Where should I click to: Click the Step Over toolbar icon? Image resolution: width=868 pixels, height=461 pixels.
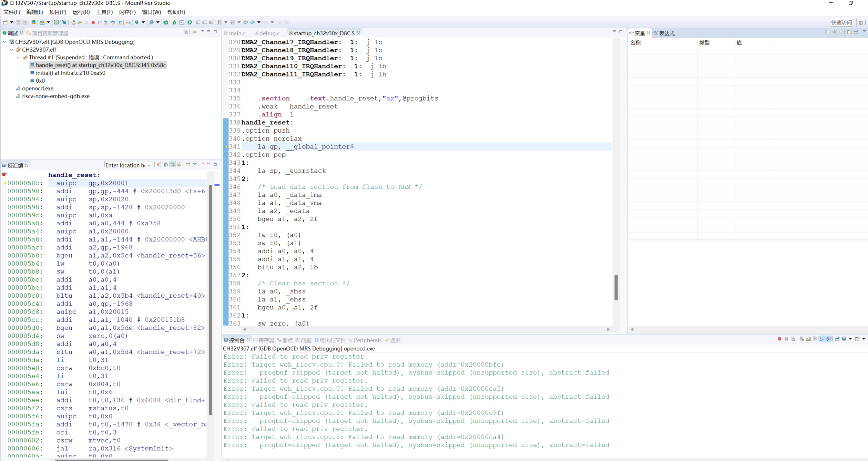(x=113, y=22)
